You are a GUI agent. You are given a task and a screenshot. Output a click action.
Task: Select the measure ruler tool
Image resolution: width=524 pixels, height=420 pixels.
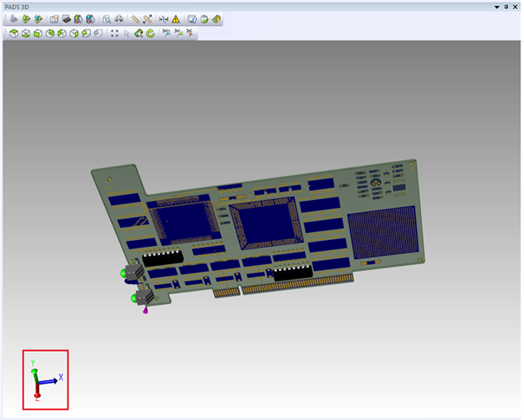135,19
